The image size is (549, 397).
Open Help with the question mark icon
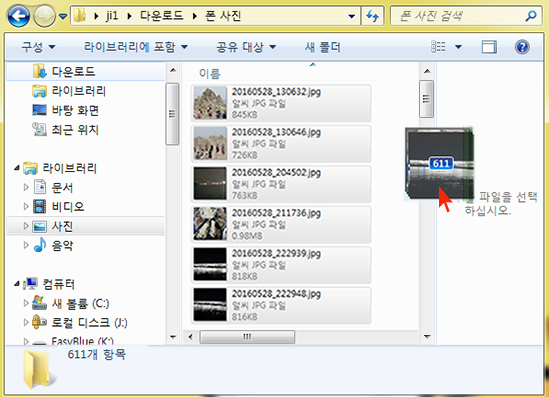(522, 47)
